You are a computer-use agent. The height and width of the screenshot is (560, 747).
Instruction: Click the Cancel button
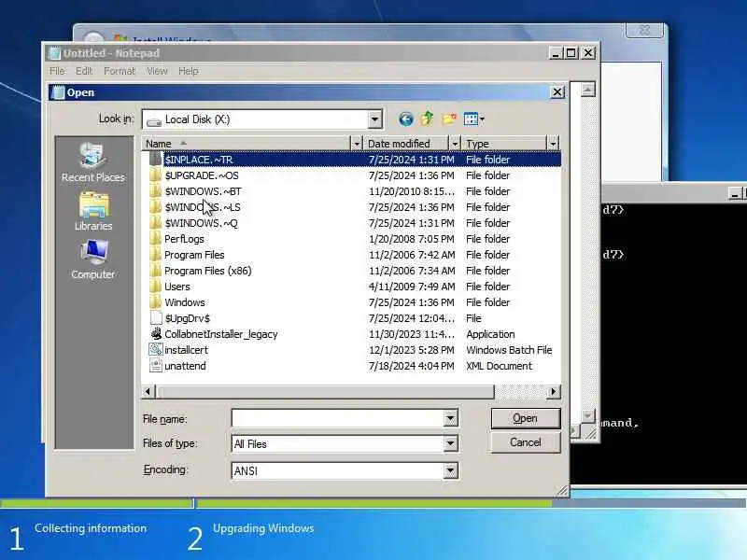click(x=526, y=442)
